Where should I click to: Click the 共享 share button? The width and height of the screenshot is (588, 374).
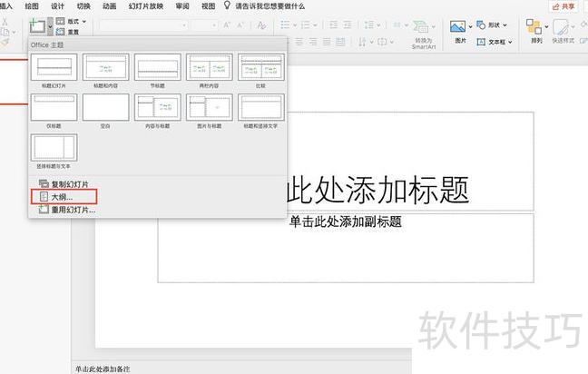pyautogui.click(x=563, y=6)
